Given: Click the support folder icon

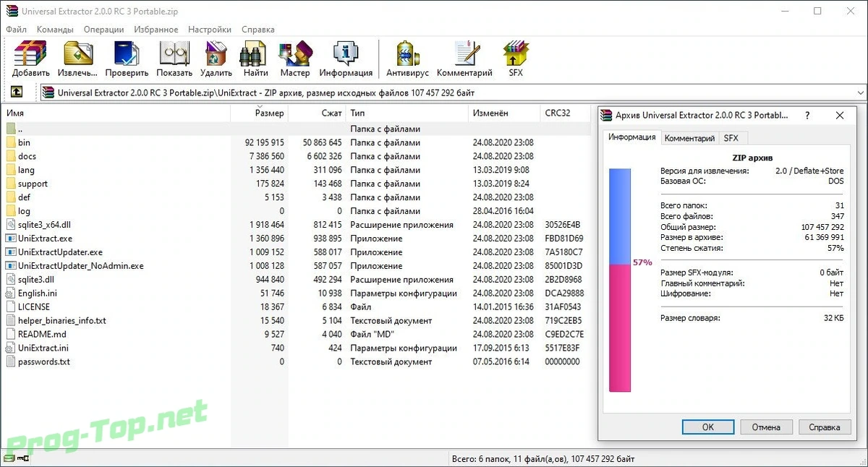Looking at the screenshot, I should tap(11, 184).
